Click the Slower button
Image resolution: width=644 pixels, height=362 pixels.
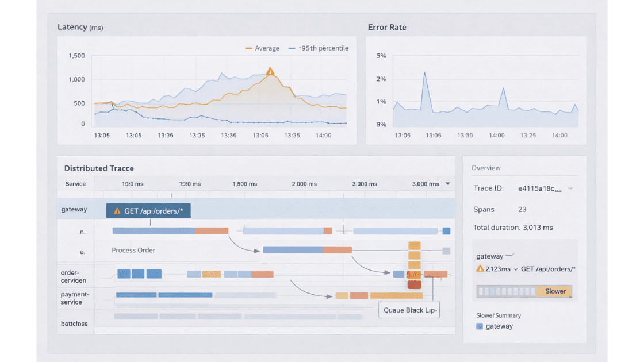(x=554, y=291)
